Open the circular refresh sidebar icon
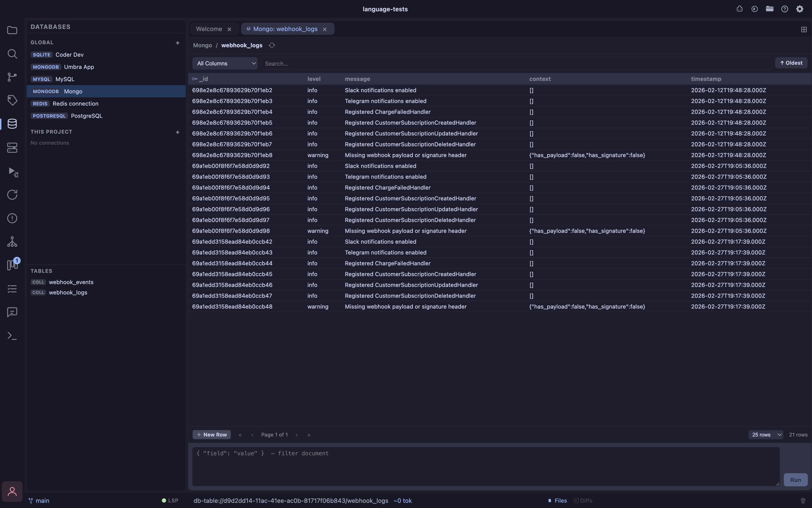Image resolution: width=812 pixels, height=508 pixels. [12, 194]
